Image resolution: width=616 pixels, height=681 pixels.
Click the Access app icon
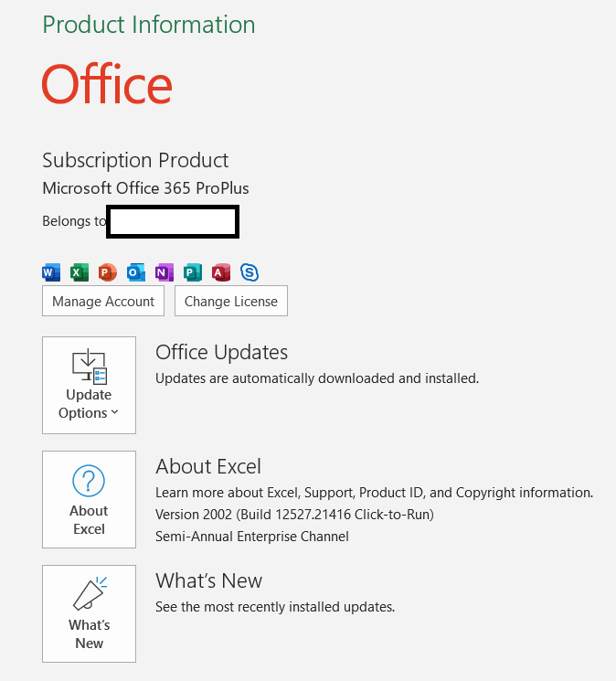coord(221,272)
